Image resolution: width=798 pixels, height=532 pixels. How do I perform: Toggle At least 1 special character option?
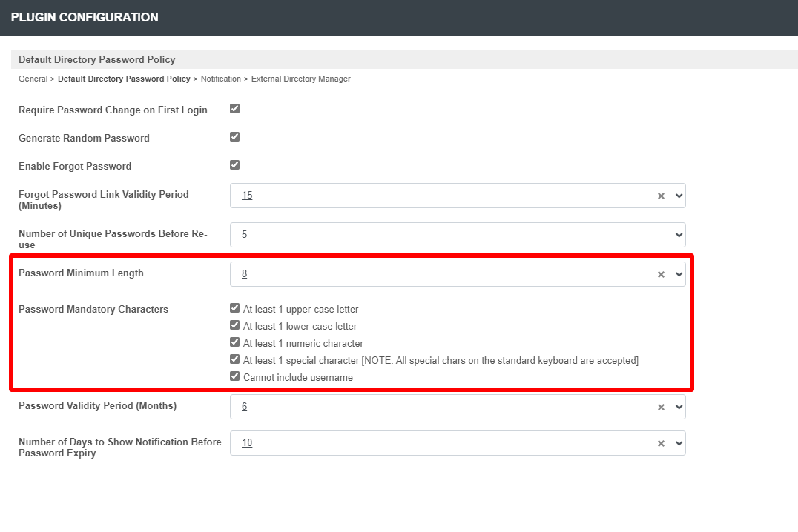point(235,359)
